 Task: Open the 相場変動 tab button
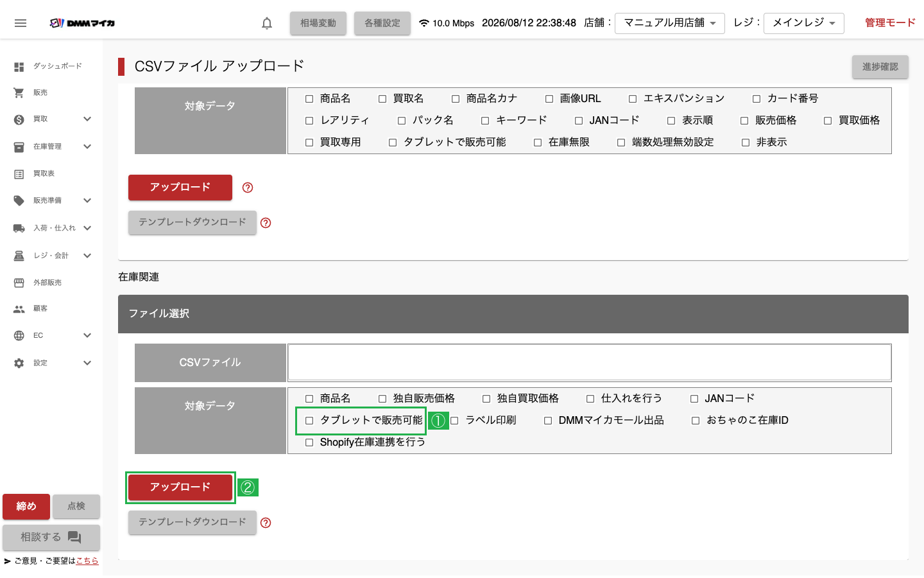[x=318, y=23]
